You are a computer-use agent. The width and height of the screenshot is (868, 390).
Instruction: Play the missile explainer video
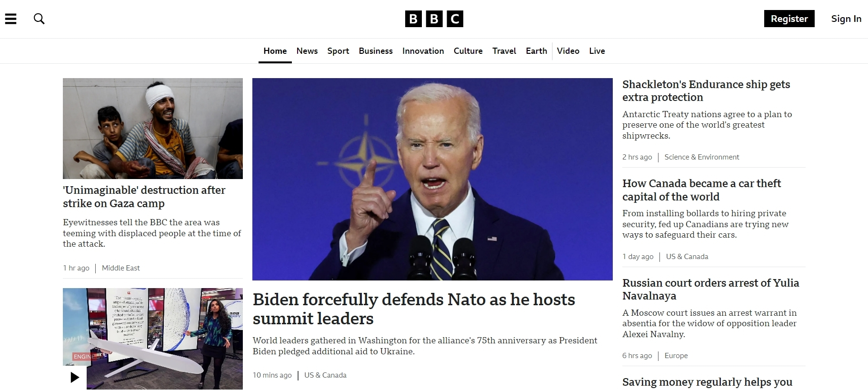[x=75, y=378]
